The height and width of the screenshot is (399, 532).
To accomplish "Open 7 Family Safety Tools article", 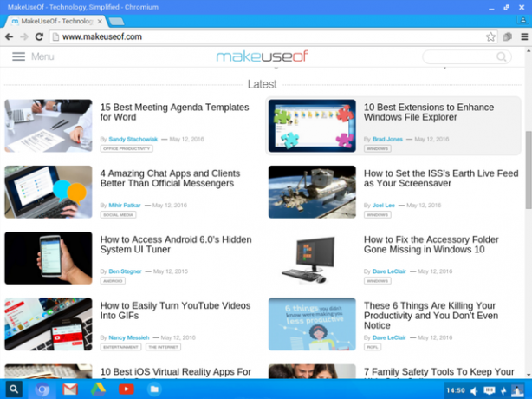I will [x=438, y=372].
